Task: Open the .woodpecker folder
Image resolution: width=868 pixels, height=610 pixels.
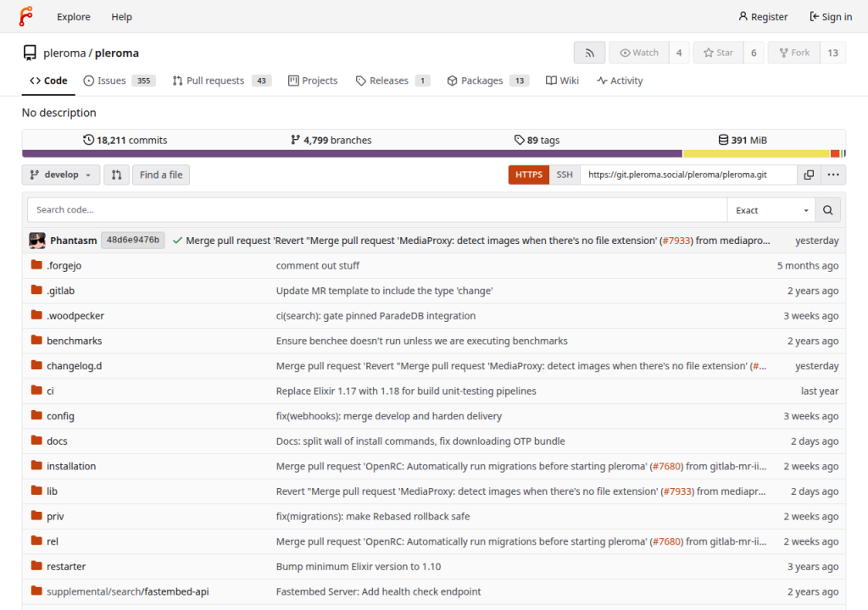Action: tap(75, 315)
